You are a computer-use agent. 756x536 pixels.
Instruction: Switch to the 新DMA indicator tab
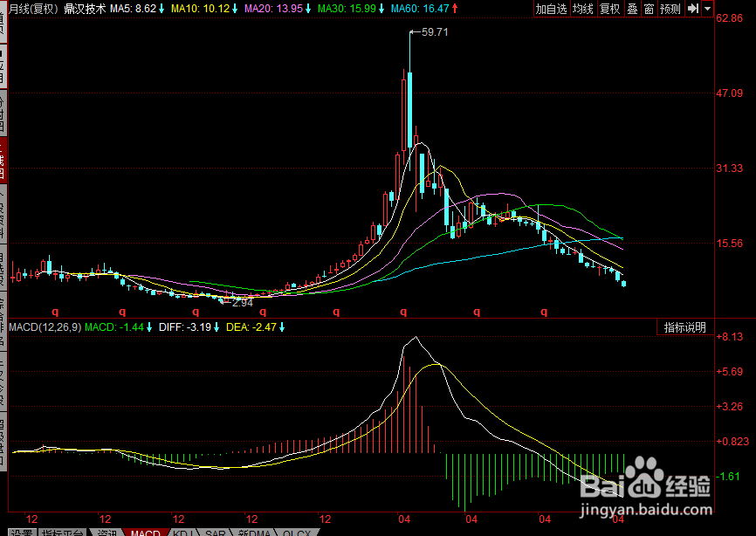(x=254, y=533)
